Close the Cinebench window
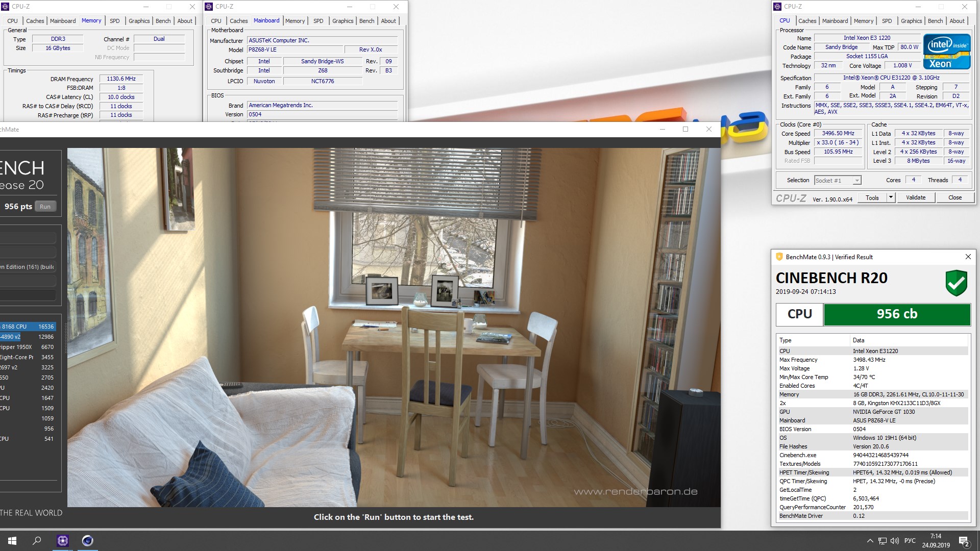The height and width of the screenshot is (551, 980). [x=708, y=129]
